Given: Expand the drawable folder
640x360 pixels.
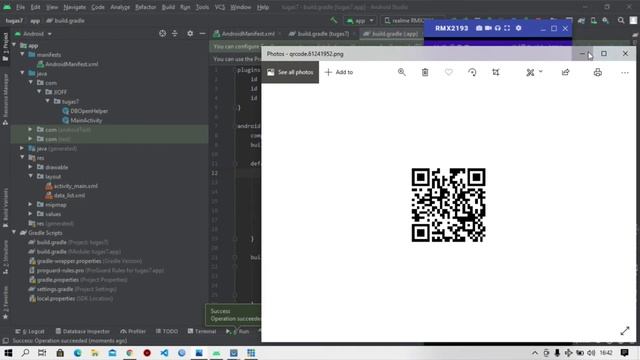Looking at the screenshot, I should pyautogui.click(x=31, y=167).
